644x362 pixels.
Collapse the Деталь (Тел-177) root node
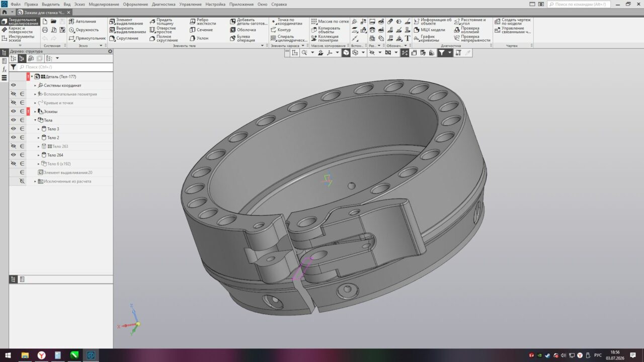32,76
